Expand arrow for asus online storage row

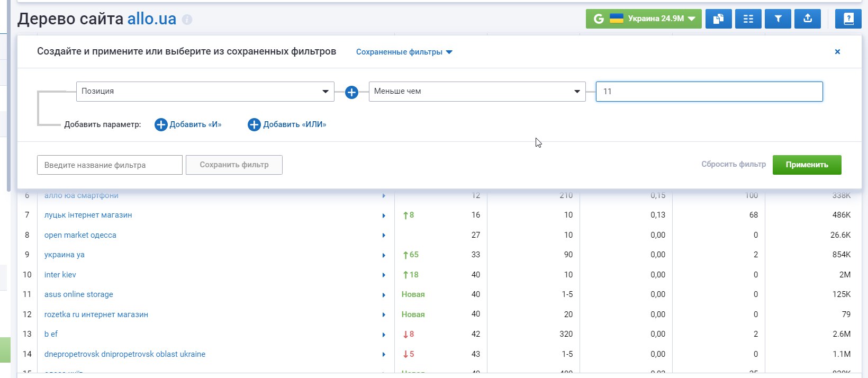click(x=384, y=295)
